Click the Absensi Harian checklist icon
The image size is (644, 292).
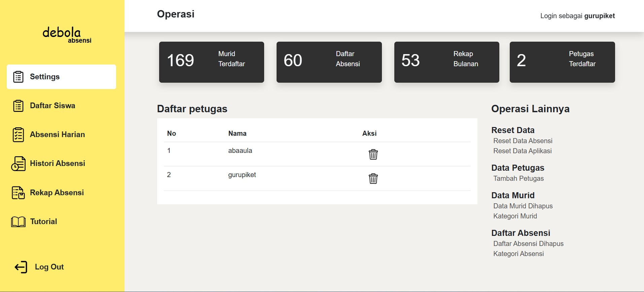(x=18, y=135)
